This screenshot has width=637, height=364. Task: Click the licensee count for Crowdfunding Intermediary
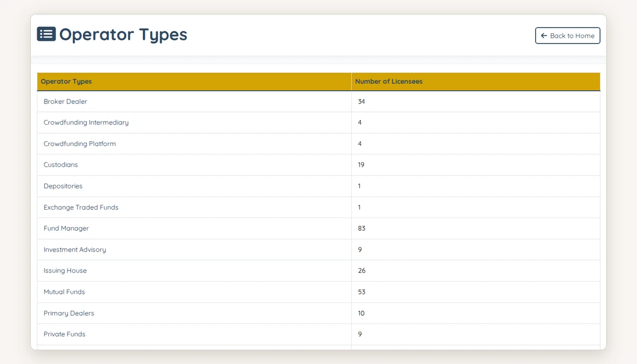click(360, 123)
